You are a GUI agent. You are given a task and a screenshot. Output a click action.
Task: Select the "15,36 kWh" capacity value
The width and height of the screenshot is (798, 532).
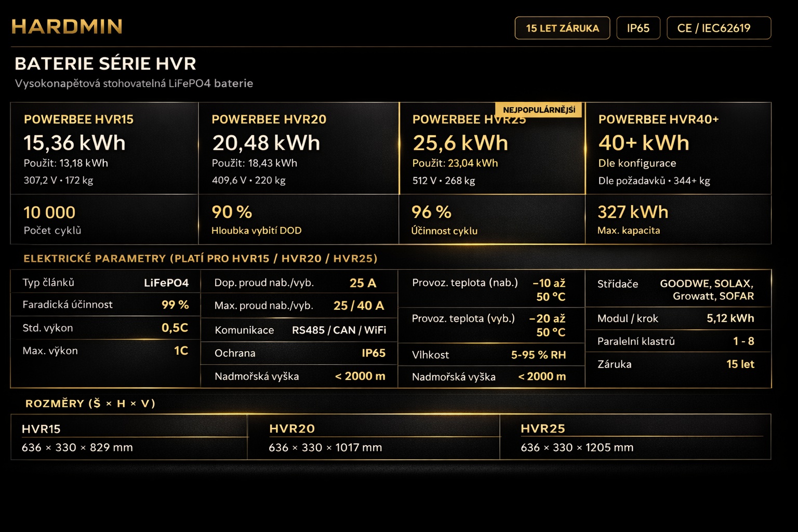pyautogui.click(x=74, y=143)
